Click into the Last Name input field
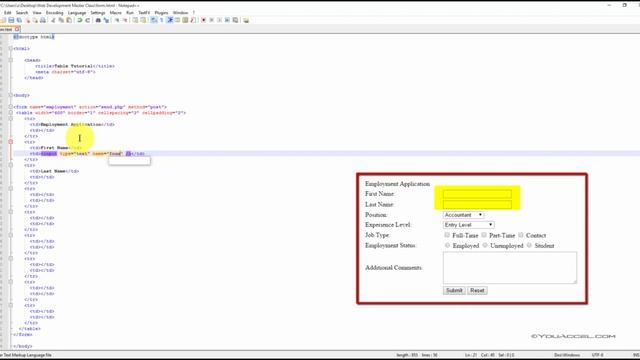This screenshot has height=360, width=640. click(x=477, y=204)
